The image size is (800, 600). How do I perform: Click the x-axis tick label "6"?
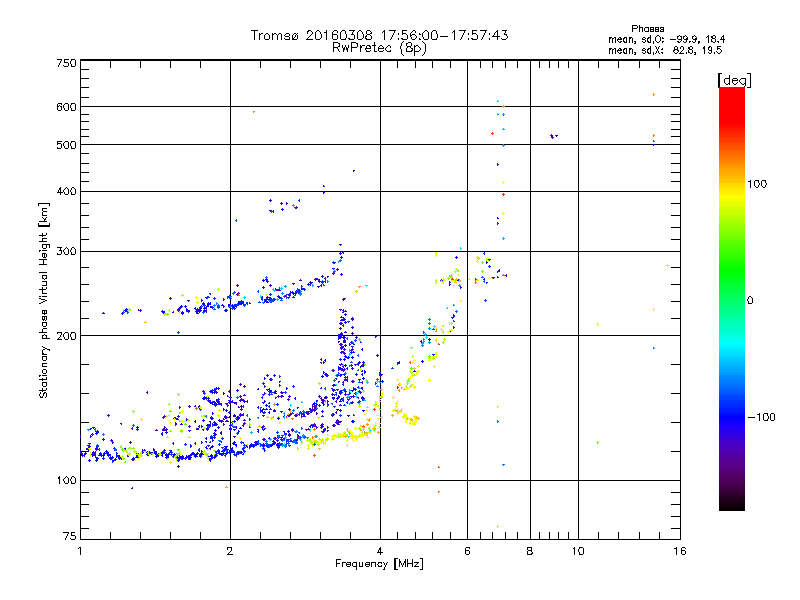pos(467,551)
